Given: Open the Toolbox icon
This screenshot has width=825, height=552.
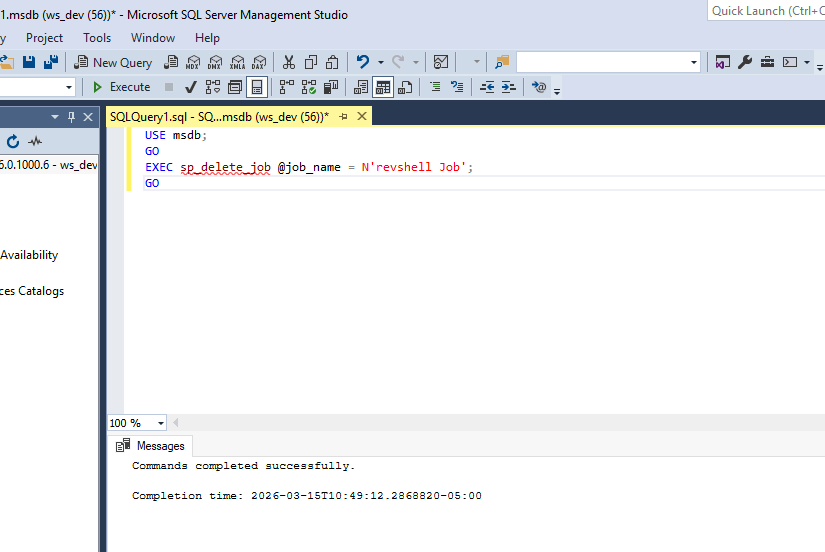Looking at the screenshot, I should 767,62.
